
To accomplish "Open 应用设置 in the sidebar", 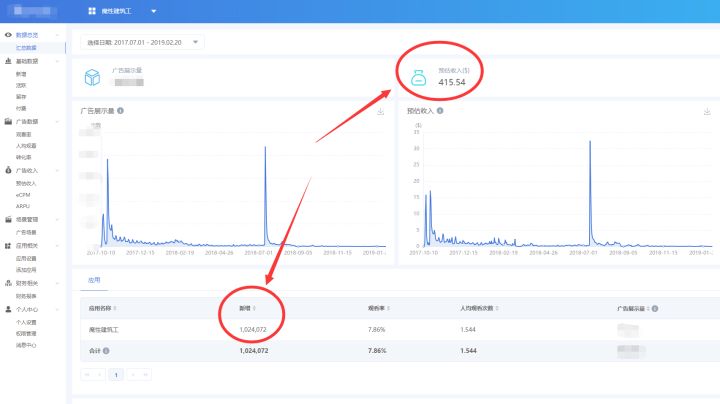I will point(26,259).
